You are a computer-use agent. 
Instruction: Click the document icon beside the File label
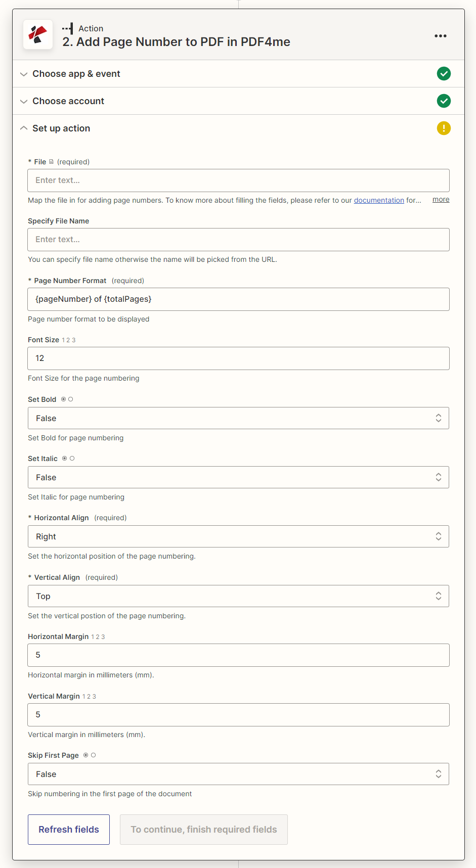tap(52, 161)
